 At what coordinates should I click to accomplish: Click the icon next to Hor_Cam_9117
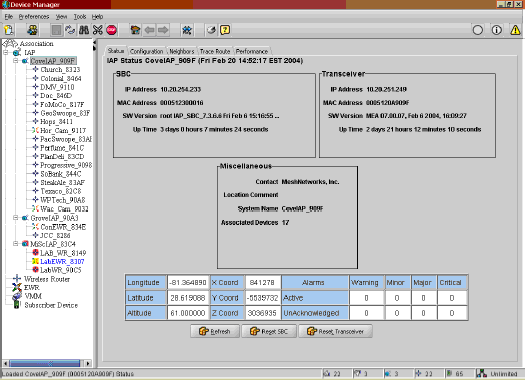click(35, 130)
